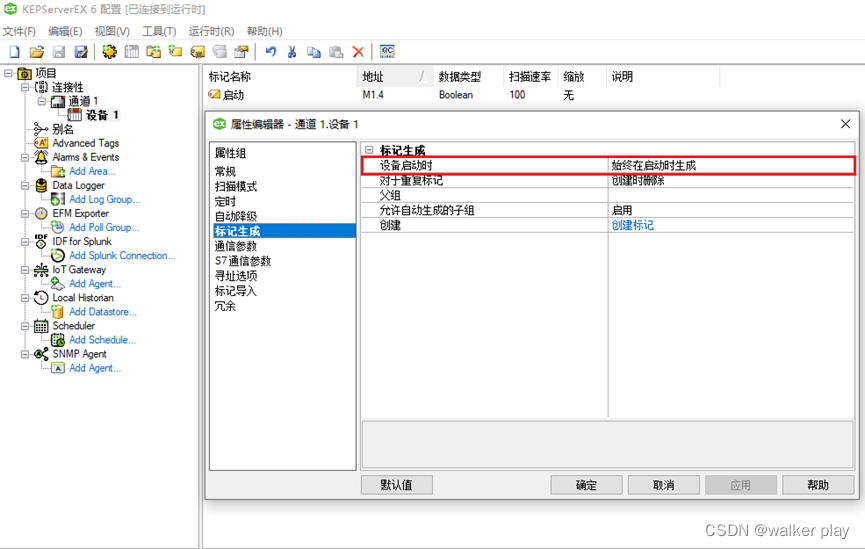Select the 标记导入 property group

pos(236,291)
